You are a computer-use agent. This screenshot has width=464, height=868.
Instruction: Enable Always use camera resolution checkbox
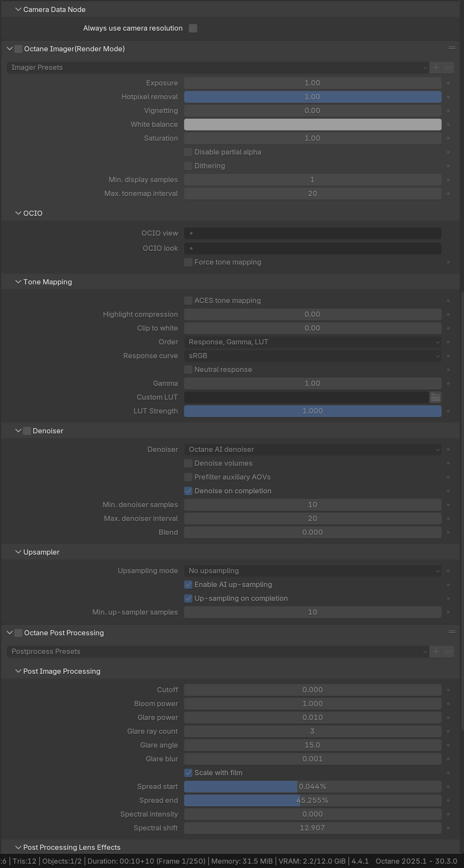[193, 28]
